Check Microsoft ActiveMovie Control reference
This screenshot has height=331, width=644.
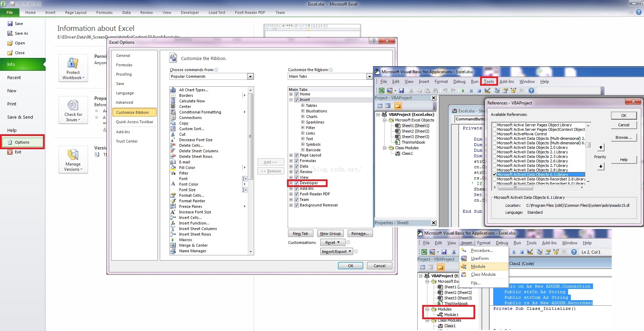[x=495, y=134]
